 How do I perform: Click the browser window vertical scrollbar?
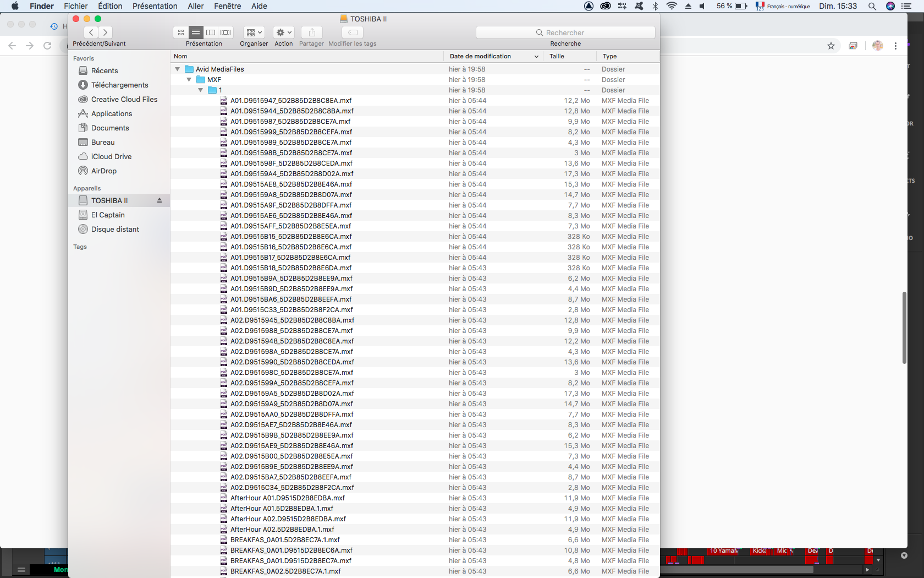coord(904,328)
